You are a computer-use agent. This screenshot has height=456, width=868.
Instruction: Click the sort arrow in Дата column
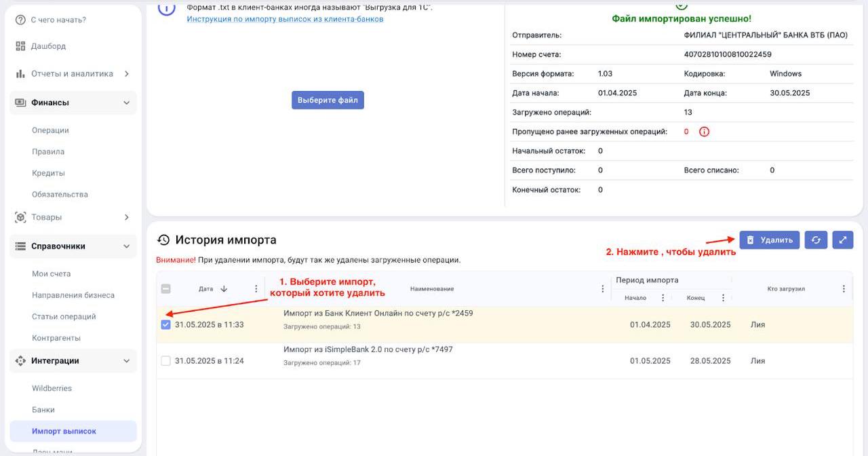[x=224, y=289]
